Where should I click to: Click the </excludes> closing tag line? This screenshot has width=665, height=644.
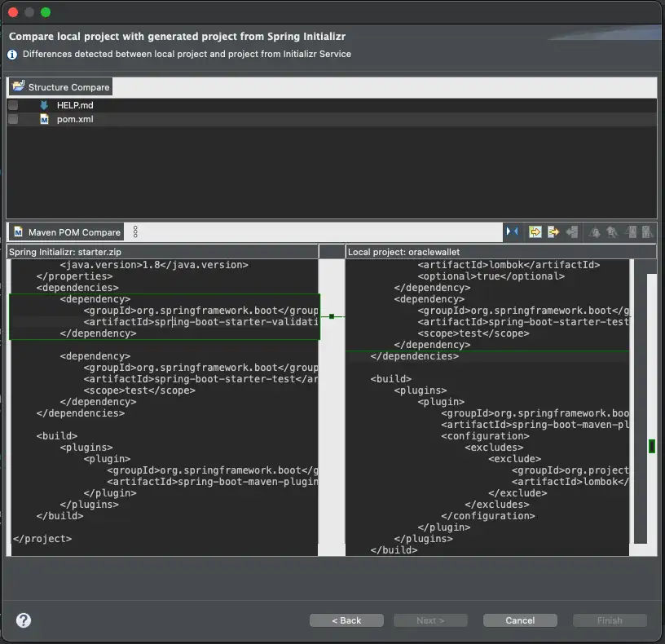pyautogui.click(x=497, y=505)
